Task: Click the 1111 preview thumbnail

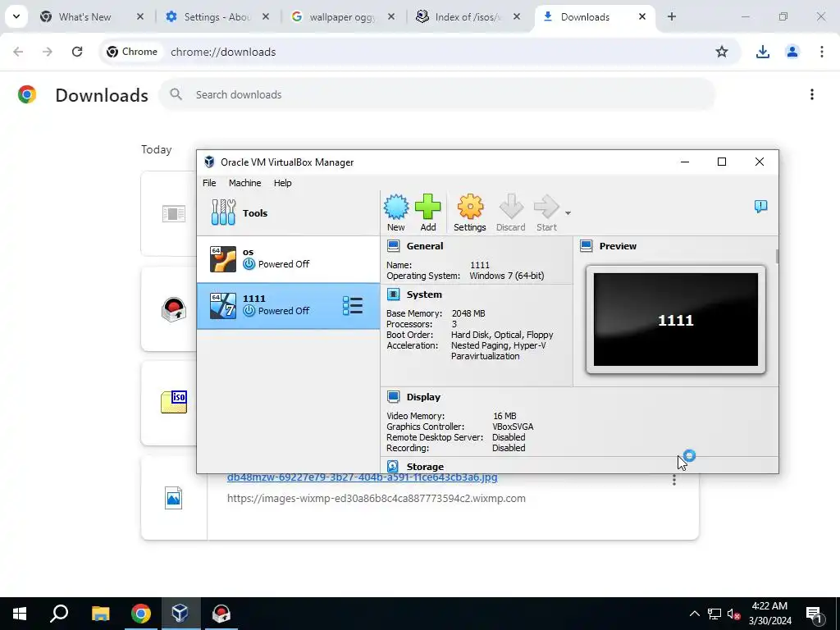Action: pyautogui.click(x=676, y=320)
